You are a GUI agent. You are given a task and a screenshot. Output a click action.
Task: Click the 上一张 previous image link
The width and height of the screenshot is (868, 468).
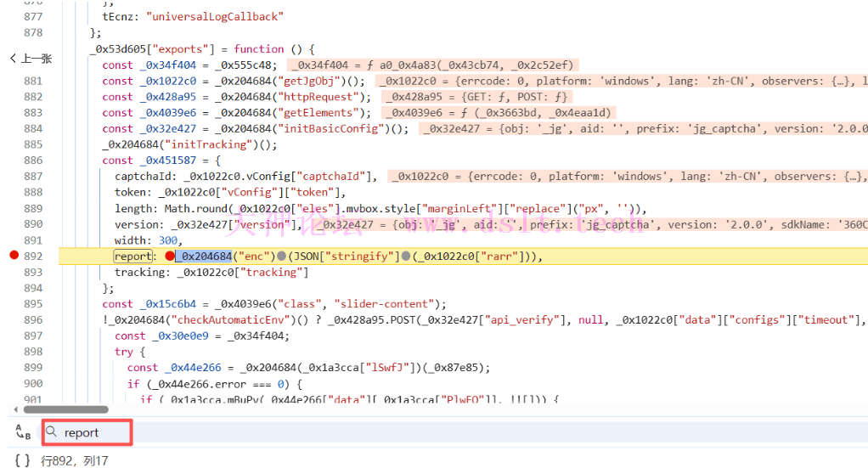(37, 59)
